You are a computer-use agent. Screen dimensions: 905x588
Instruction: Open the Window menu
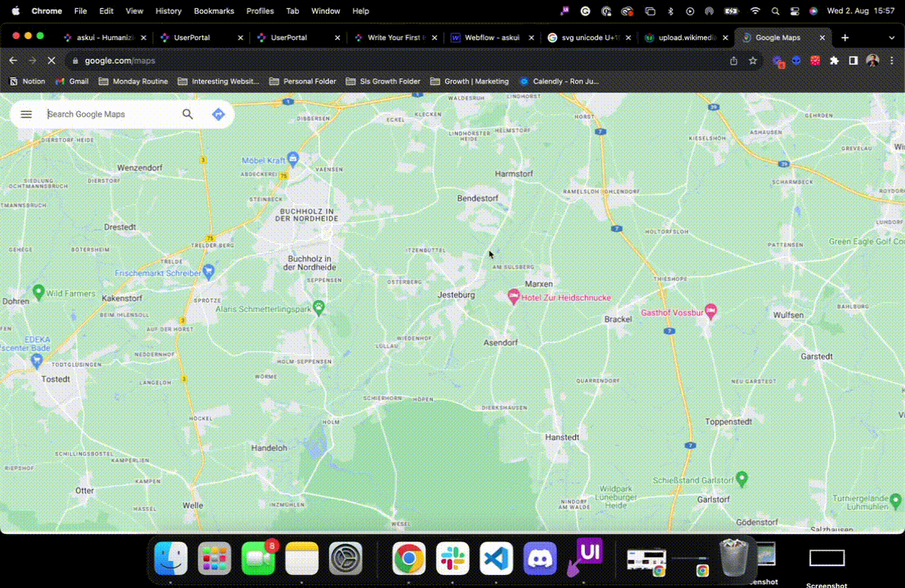[x=326, y=11]
